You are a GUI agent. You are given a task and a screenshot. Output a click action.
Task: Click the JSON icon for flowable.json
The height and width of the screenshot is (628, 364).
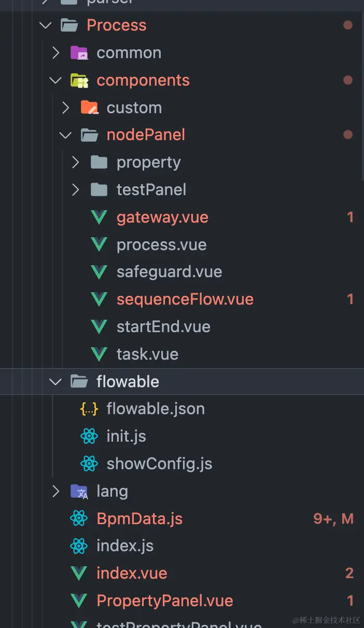click(89, 408)
